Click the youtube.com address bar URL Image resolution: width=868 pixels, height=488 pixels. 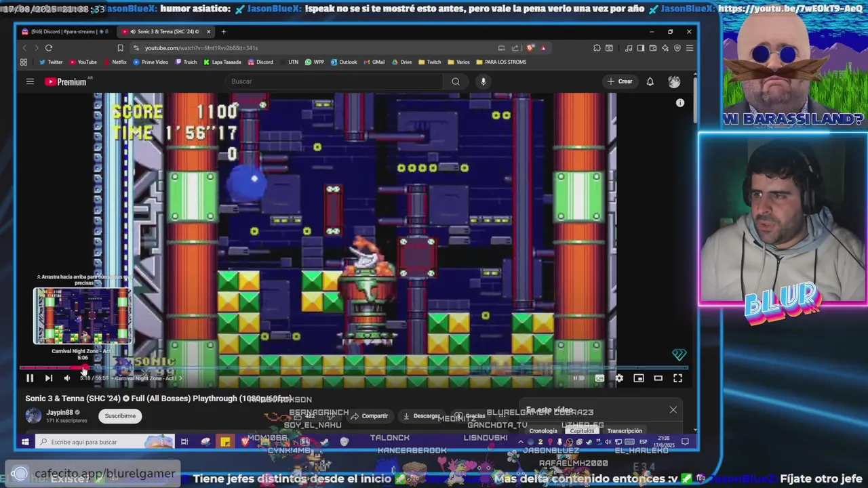click(x=201, y=48)
